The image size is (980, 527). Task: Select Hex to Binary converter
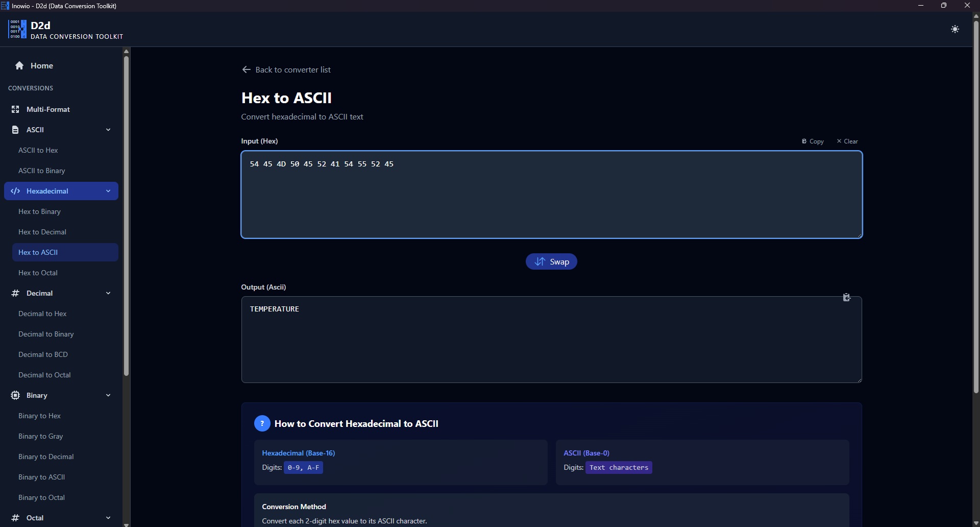pos(65,211)
